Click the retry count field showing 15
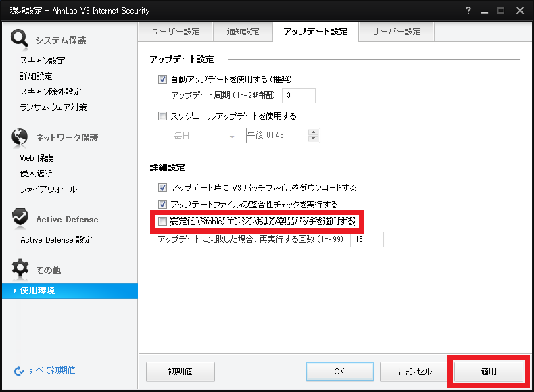 click(367, 239)
